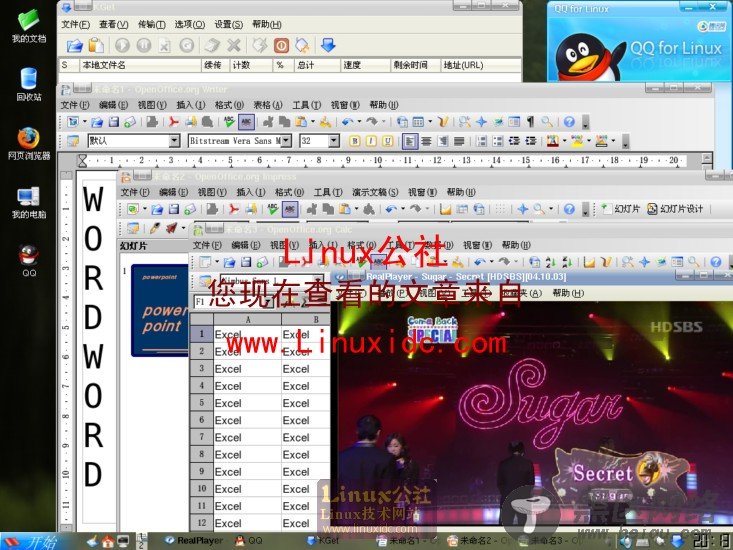
Task: Toggle Italic in Writer formatting toolbar
Action: 371,141
